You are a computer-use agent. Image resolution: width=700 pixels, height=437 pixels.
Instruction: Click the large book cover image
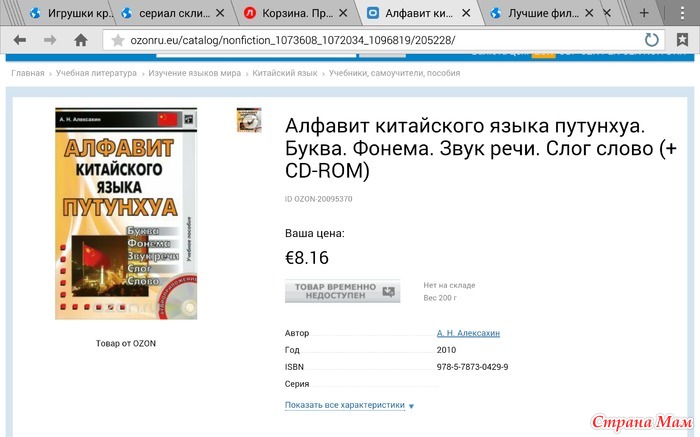[126, 213]
